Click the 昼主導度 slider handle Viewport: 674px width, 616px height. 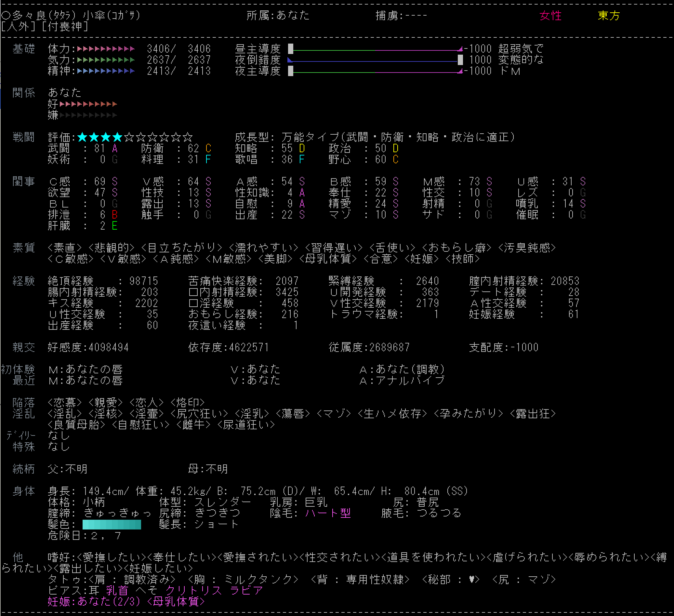tap(291, 49)
